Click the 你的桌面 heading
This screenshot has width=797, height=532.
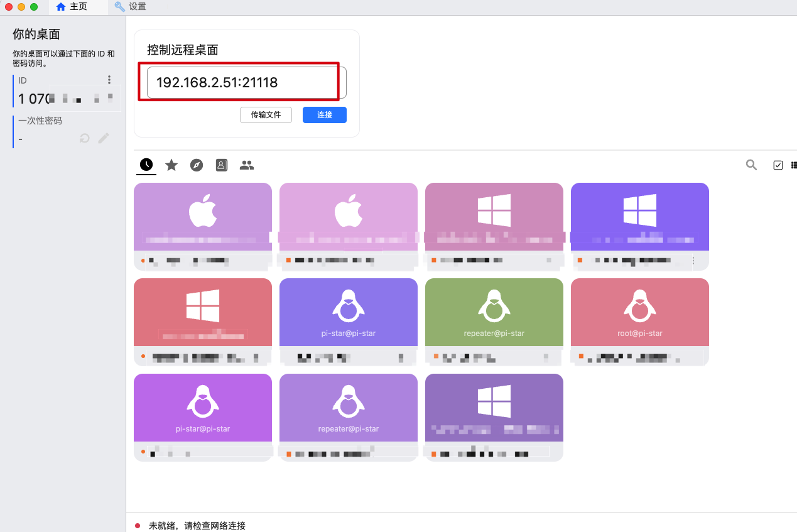tap(36, 34)
